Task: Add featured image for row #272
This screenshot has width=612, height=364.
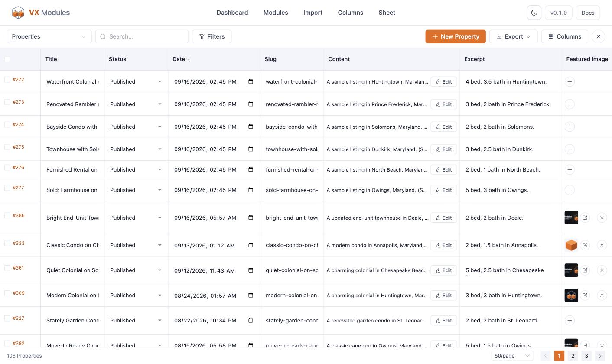Action: tap(570, 81)
